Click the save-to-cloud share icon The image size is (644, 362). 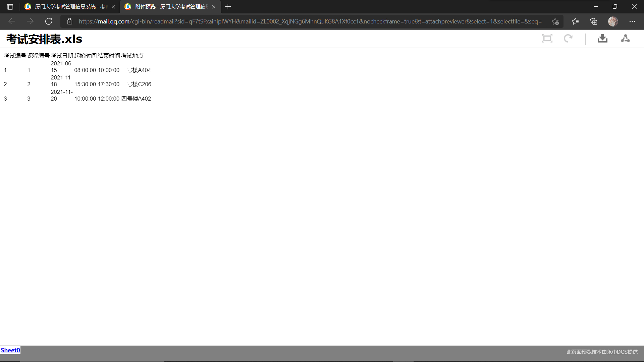pyautogui.click(x=625, y=39)
